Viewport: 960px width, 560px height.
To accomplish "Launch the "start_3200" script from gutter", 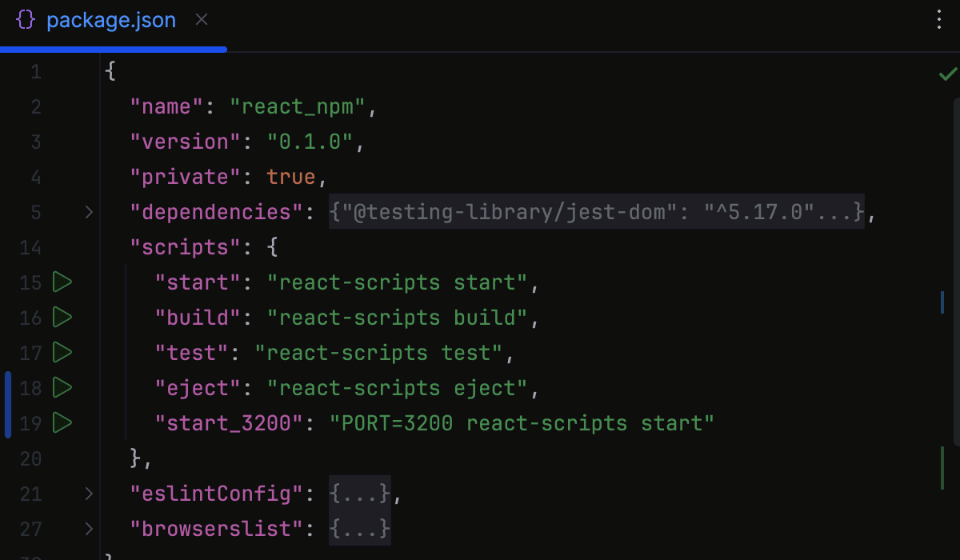I will 62,423.
